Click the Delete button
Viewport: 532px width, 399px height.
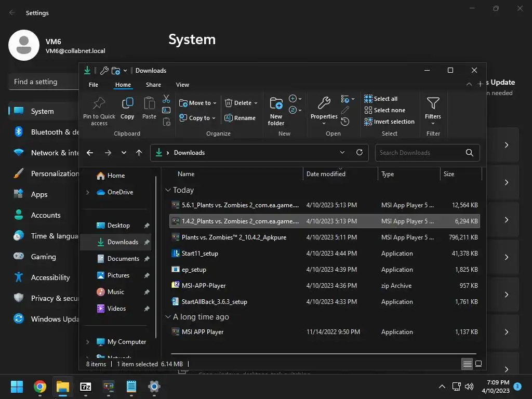point(238,103)
